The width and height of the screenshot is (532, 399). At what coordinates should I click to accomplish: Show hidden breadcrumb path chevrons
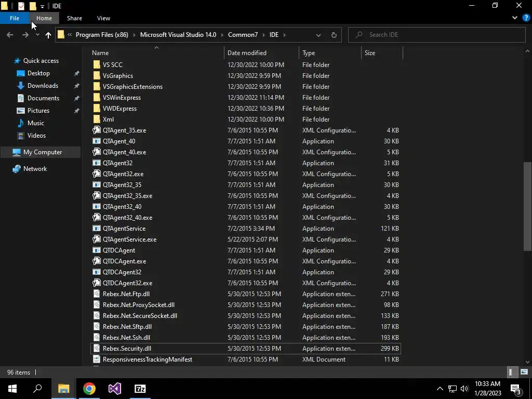[70, 35]
